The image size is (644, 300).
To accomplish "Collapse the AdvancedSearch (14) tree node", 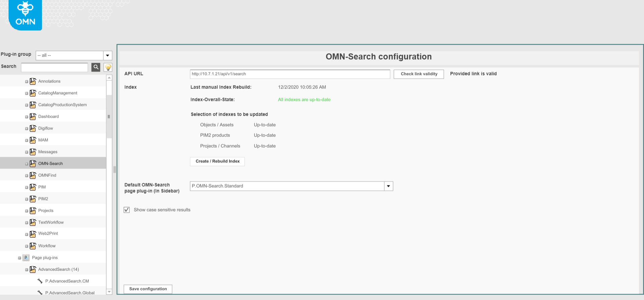I will pos(26,269).
